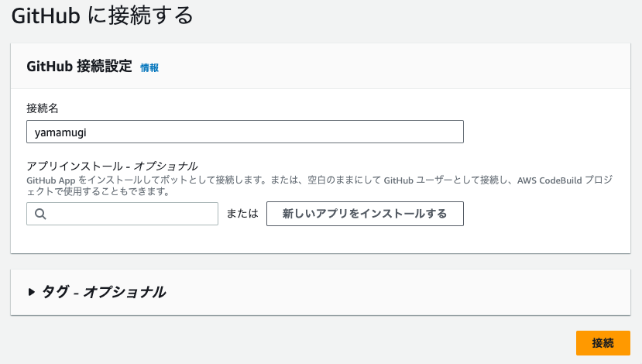Click the magnifier icon in app search field
The image size is (642, 364).
(x=40, y=214)
